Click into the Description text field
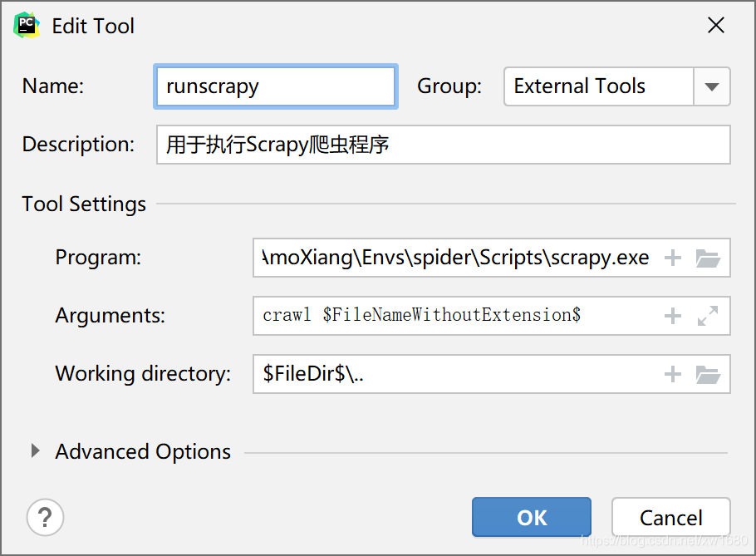 pyautogui.click(x=443, y=145)
